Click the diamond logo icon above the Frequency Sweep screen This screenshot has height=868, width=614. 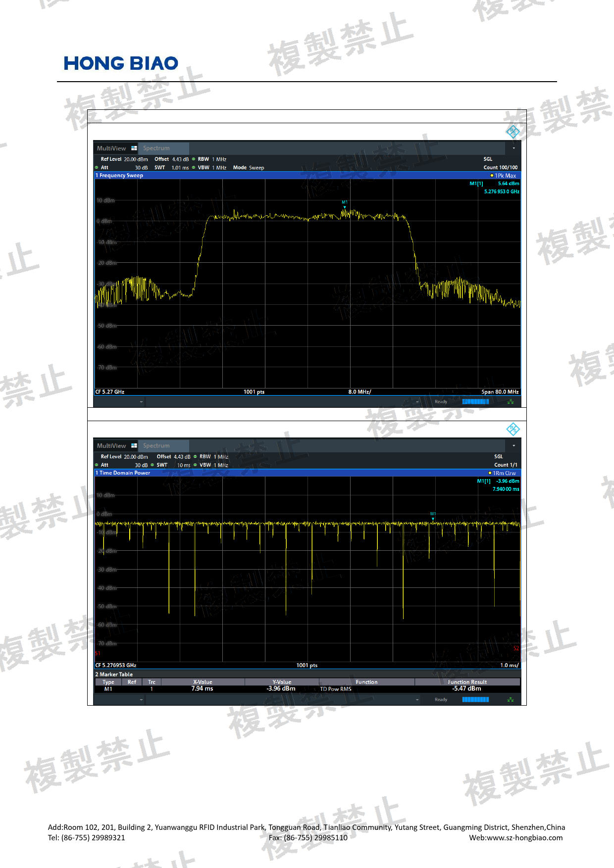coord(512,131)
